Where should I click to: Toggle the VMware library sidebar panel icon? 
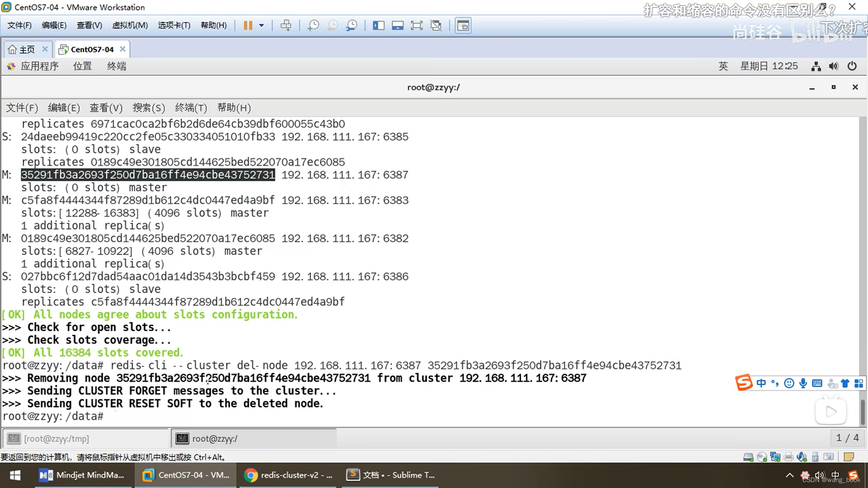pos(378,26)
